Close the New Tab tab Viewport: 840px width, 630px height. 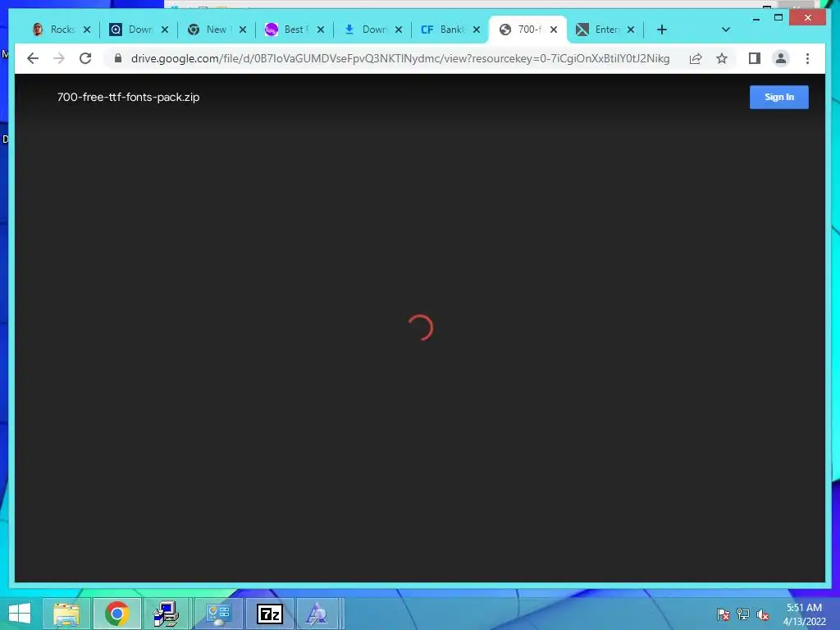click(243, 30)
